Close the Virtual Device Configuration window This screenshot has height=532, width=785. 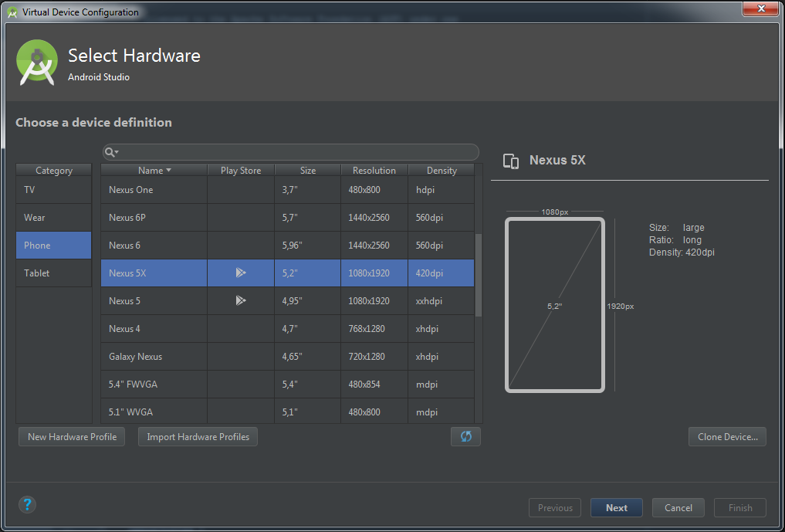[x=760, y=8]
